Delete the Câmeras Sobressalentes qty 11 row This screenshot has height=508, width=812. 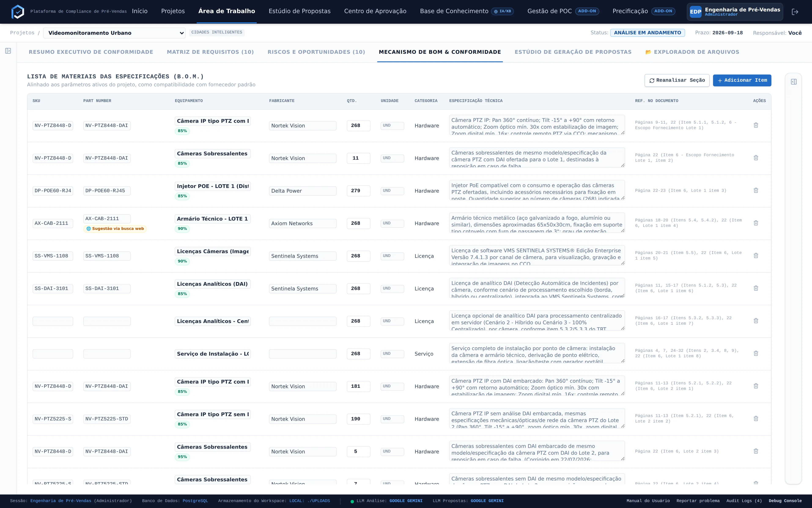point(756,157)
